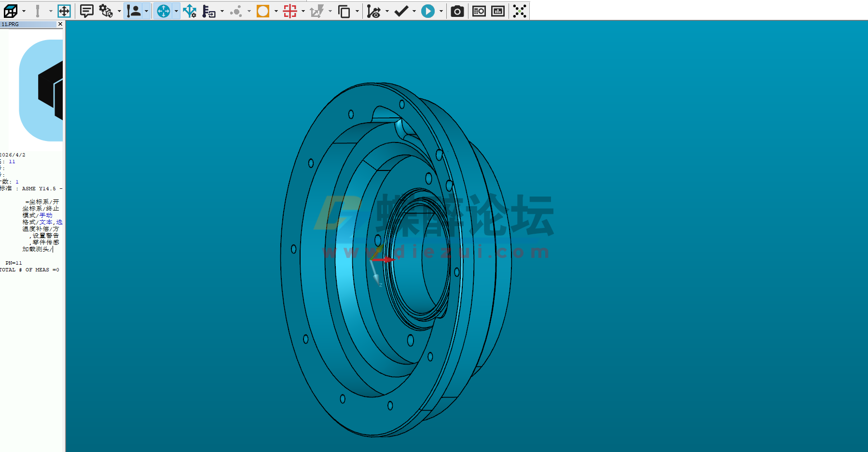Select the orange circle feature icon
This screenshot has width=868, height=452.
click(262, 11)
